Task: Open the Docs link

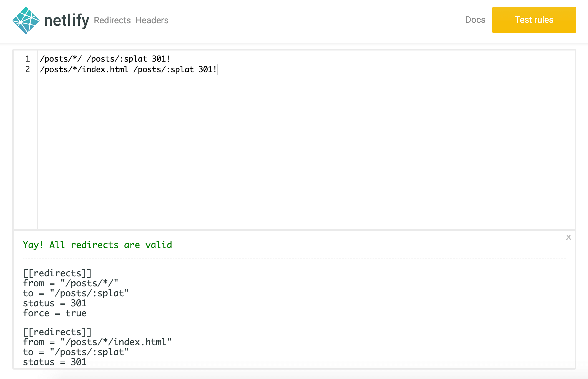Action: [x=475, y=20]
